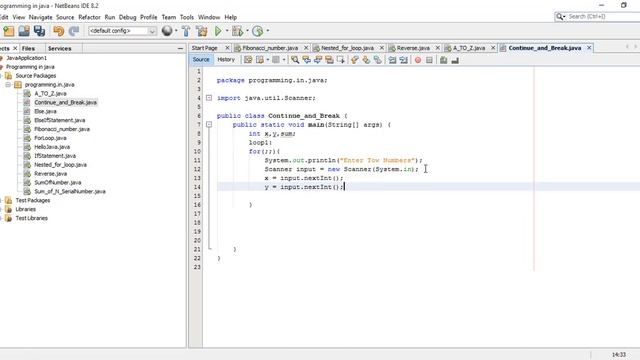The image size is (640, 360).
Task: Switch to the Fibonacci_number.java tab
Action: click(x=270, y=48)
